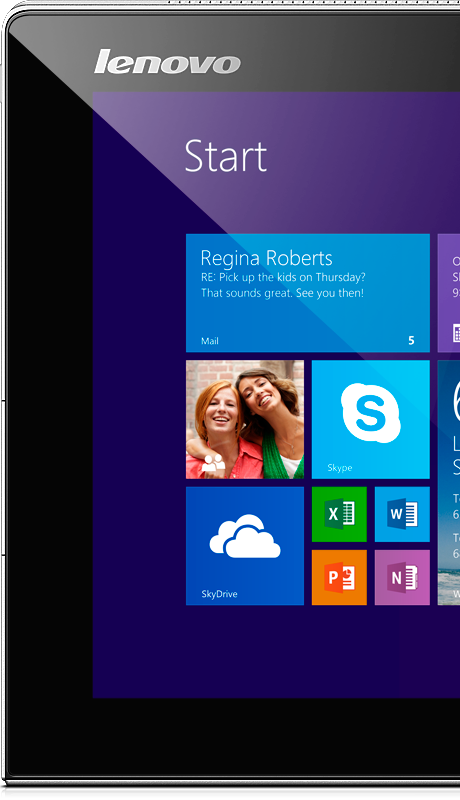Click the People icon on the photo tile
This screenshot has height=800, width=460.
point(213,463)
